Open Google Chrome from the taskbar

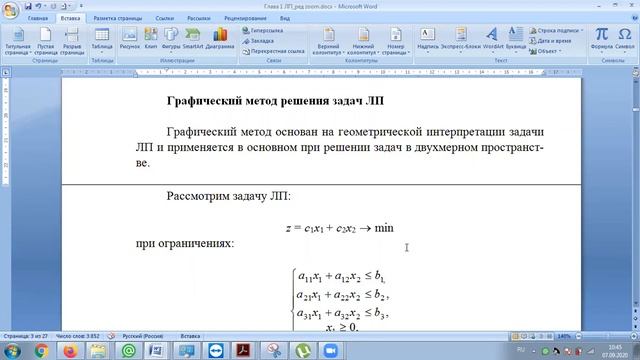tap(41, 351)
